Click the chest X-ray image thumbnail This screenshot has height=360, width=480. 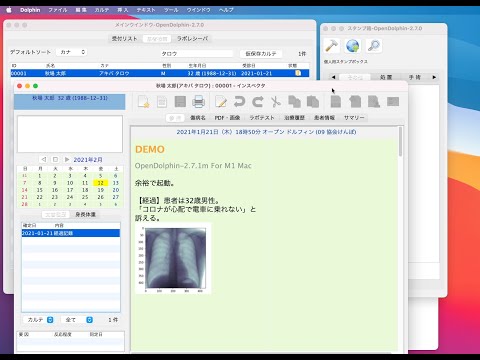(x=173, y=258)
